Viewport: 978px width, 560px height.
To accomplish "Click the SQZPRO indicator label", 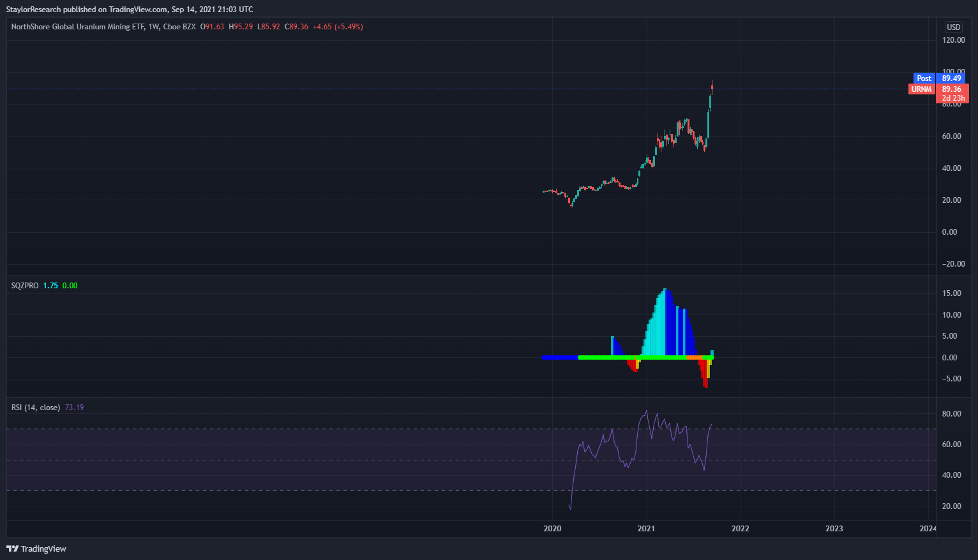I will click(x=25, y=286).
